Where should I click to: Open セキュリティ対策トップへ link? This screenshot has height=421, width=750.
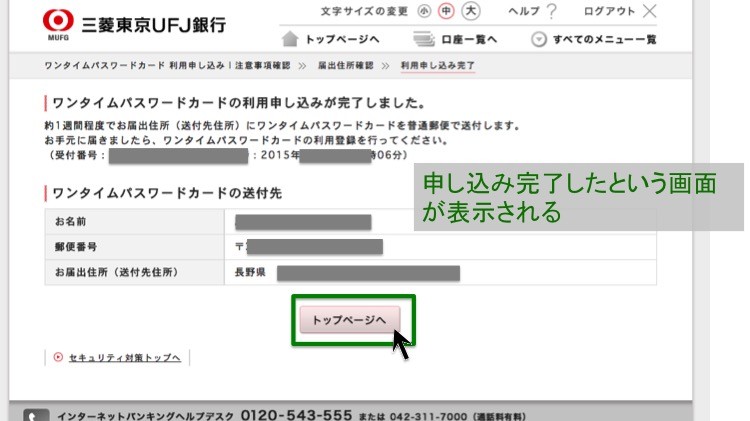tap(124, 357)
